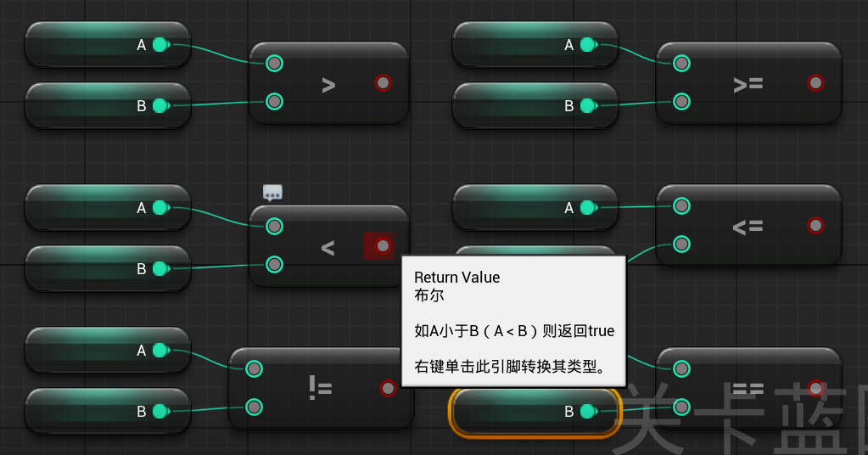Click the red output pin on the != node

(388, 388)
